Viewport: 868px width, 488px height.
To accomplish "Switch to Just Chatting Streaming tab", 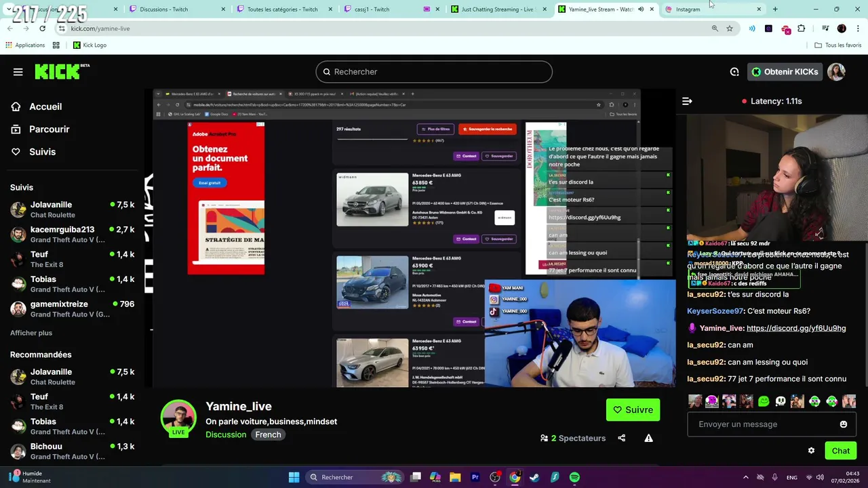I will [x=497, y=9].
